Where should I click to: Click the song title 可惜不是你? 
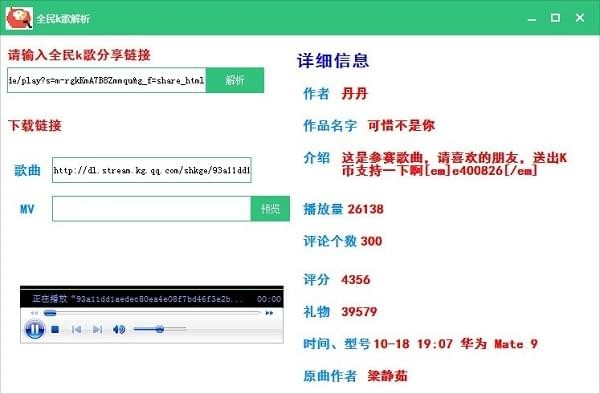point(401,125)
